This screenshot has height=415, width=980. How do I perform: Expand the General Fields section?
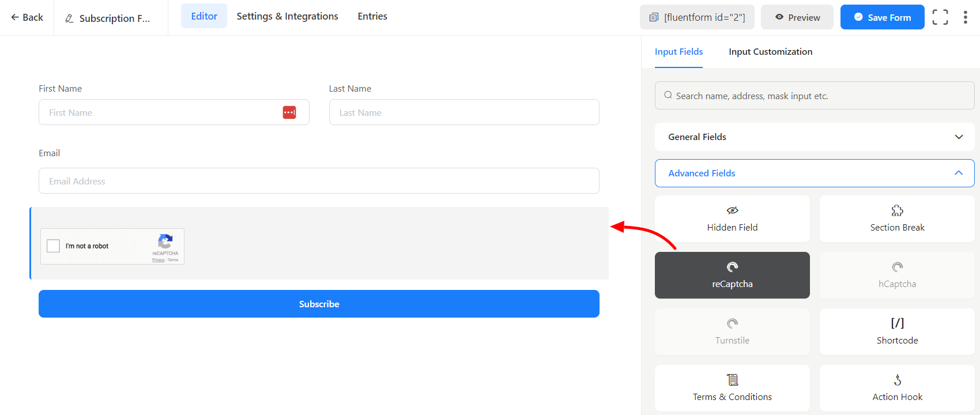click(814, 137)
